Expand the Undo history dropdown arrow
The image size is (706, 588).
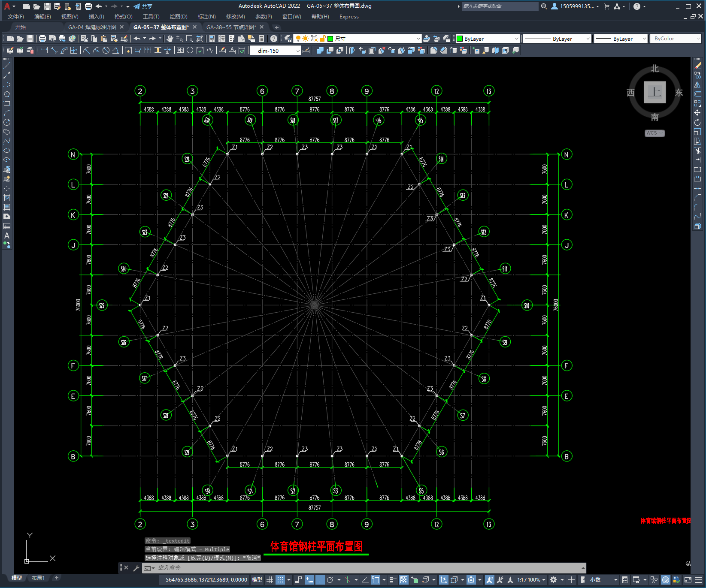145,39
